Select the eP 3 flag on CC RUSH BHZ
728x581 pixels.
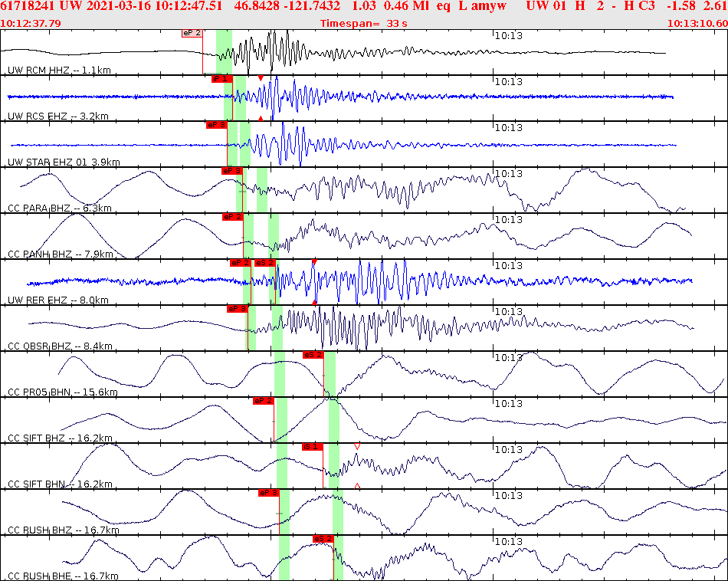270,494
